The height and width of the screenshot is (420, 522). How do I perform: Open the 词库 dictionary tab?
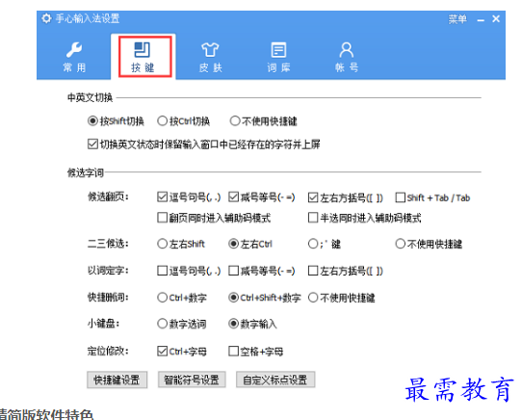[278, 57]
